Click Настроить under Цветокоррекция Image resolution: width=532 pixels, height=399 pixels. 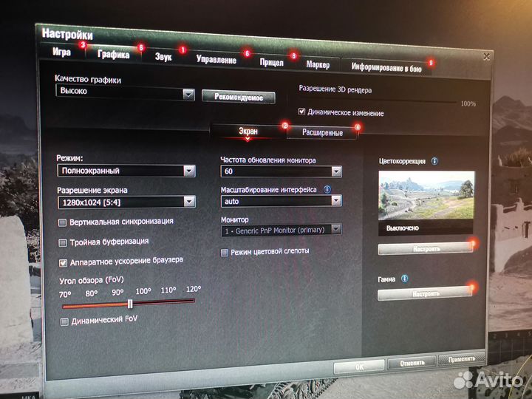(426, 249)
